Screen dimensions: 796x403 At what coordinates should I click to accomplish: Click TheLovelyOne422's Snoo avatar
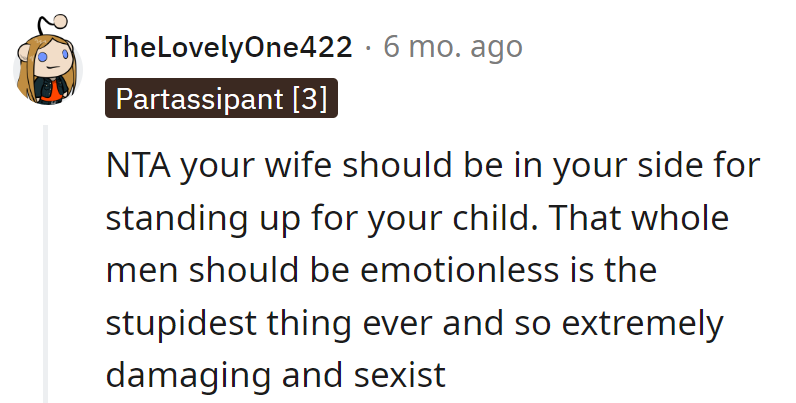[x=43, y=67]
